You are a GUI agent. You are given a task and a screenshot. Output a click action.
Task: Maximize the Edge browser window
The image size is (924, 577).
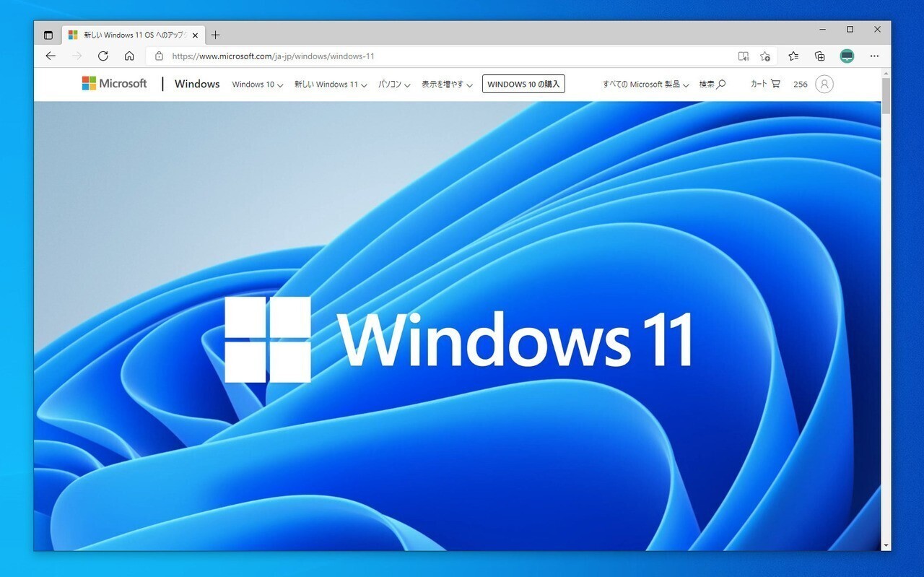[x=850, y=30]
